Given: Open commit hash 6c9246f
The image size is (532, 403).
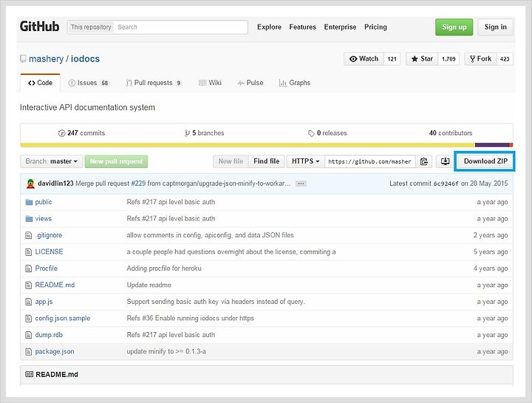Looking at the screenshot, I should tap(446, 183).
